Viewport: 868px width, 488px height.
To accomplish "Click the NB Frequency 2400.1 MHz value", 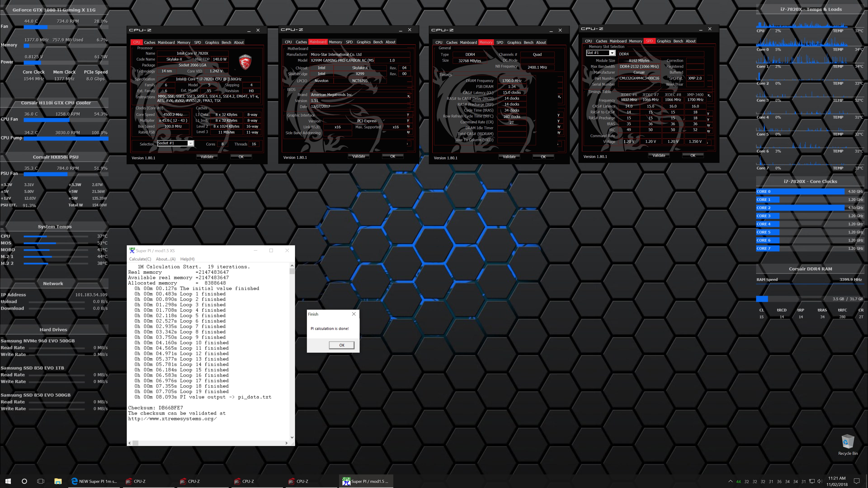I will coord(537,67).
